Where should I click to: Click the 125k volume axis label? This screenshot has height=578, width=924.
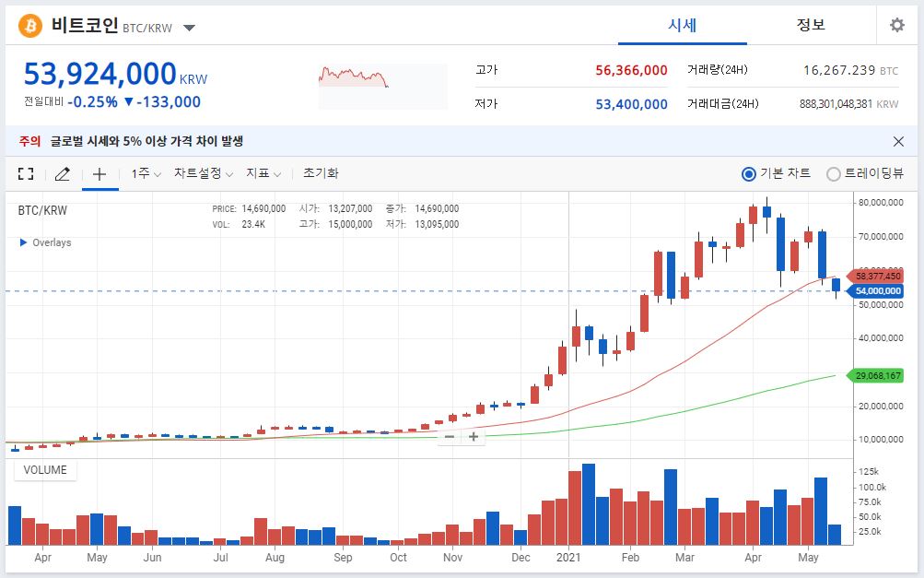[869, 472]
